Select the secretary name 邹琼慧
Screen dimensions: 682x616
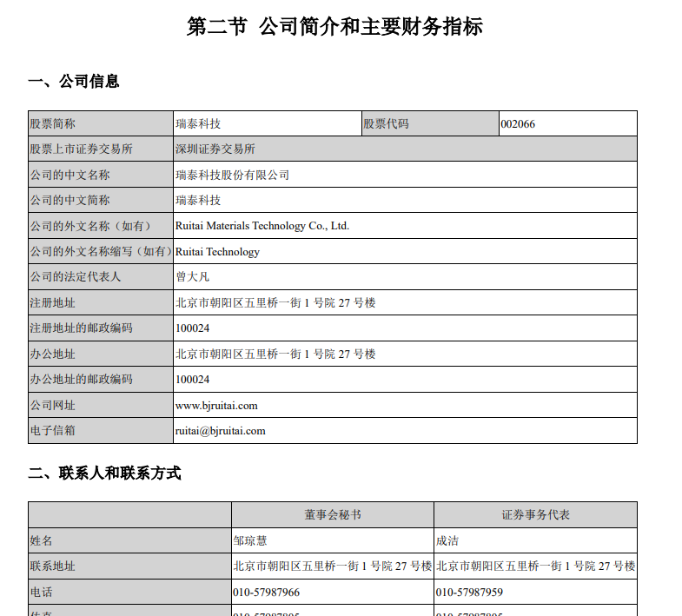tap(249, 540)
